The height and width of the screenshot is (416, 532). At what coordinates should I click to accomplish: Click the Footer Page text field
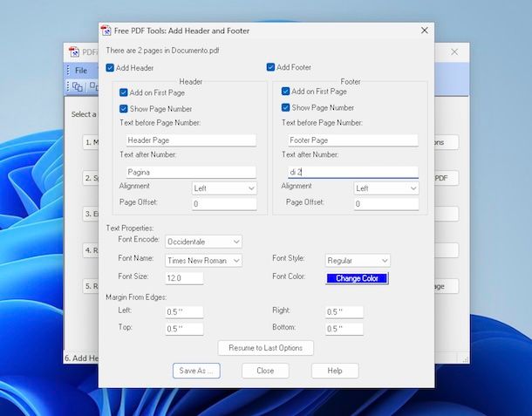point(353,140)
